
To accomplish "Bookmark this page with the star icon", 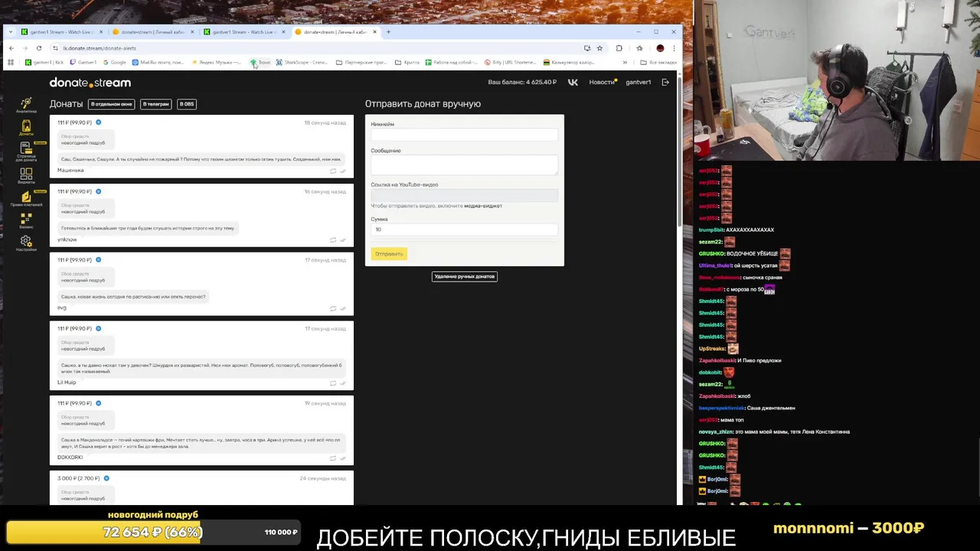I will click(599, 48).
